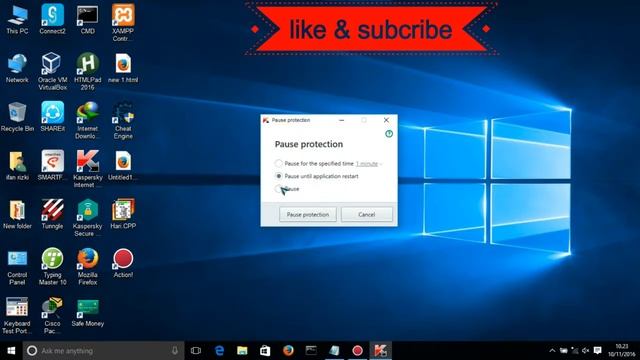
Task: Open the Windows Start menu
Action: (x=11, y=351)
